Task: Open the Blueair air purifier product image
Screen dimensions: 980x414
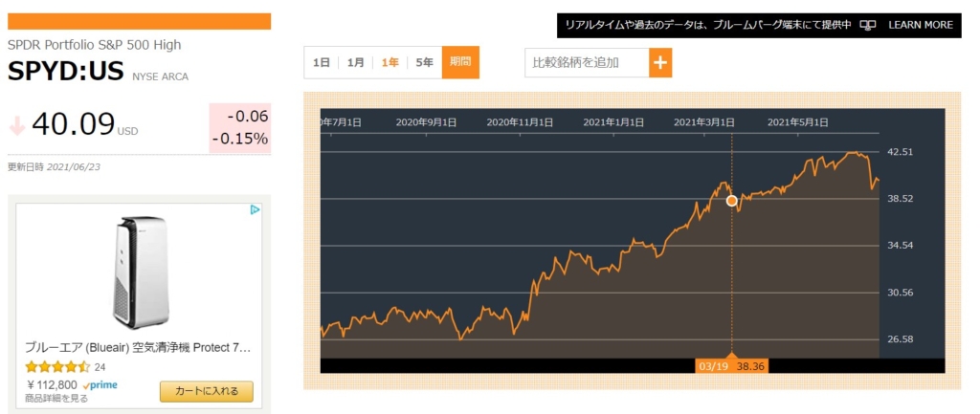Action: coord(141,272)
